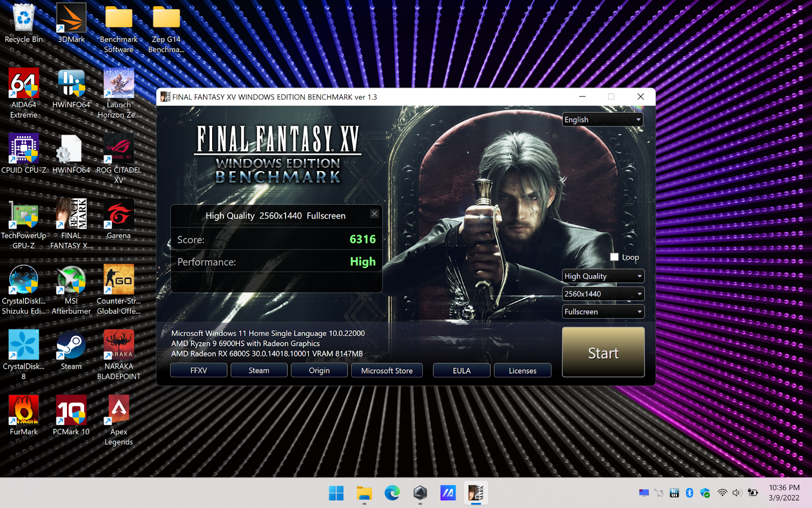Click the AMD Radeon RX 6800S info line
Viewport: 812px width, 508px height.
point(267,354)
